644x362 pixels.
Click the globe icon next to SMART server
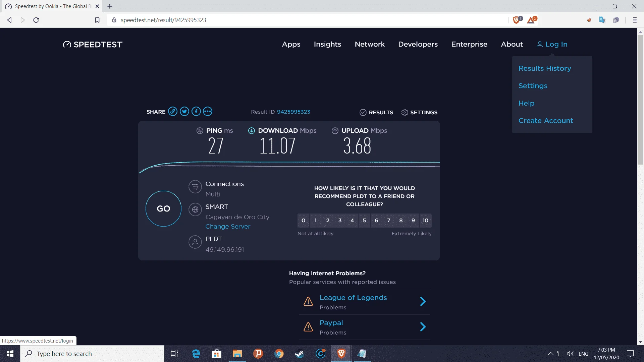coord(195,210)
